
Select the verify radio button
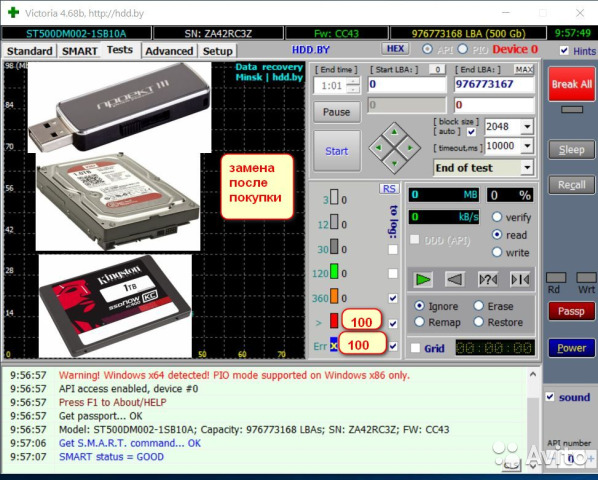click(497, 217)
